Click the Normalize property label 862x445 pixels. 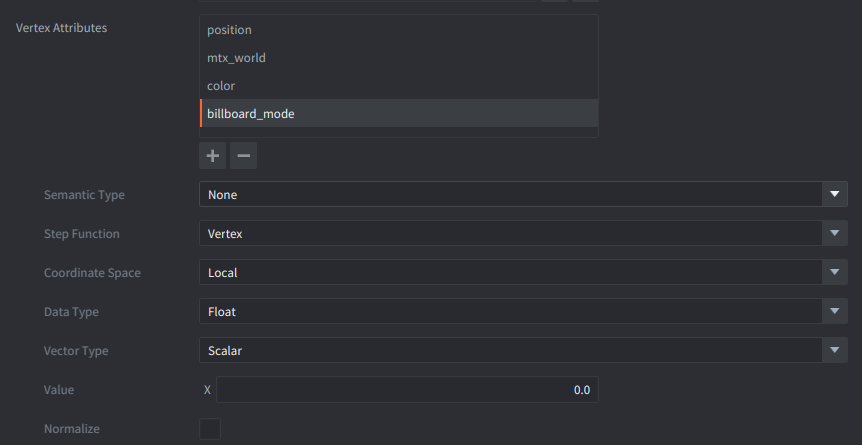(x=72, y=429)
